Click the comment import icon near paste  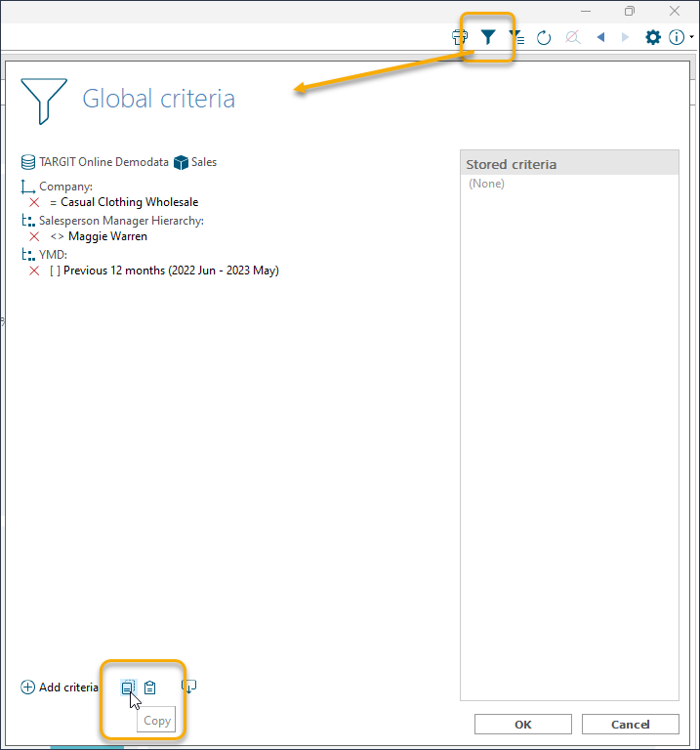(x=188, y=687)
